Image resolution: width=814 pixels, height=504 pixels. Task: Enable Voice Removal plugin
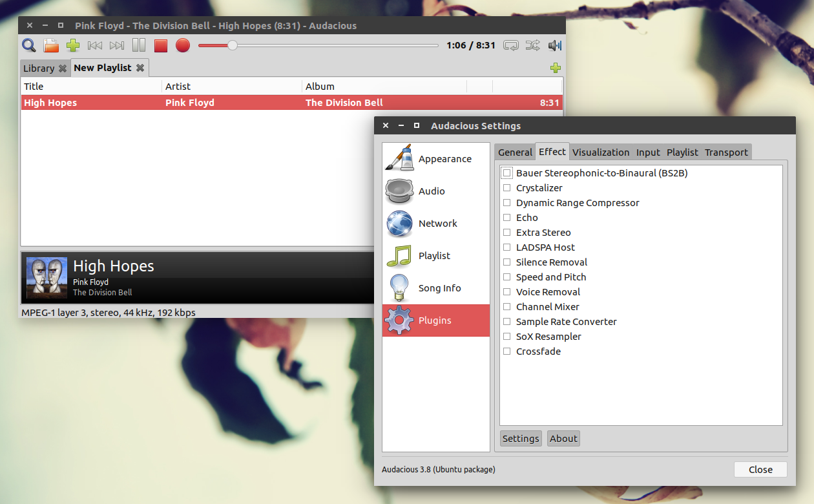(x=507, y=292)
